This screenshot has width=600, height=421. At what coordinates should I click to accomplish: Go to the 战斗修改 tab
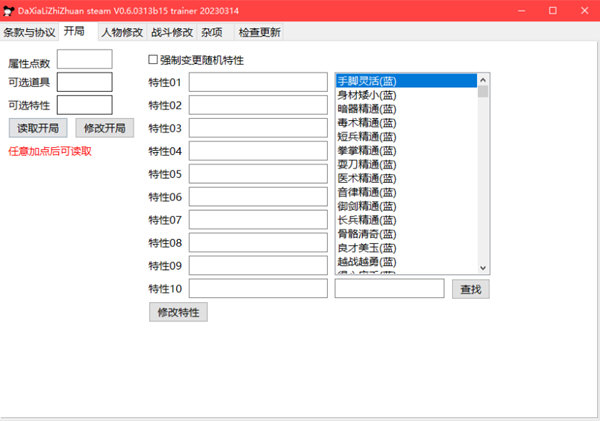click(171, 31)
